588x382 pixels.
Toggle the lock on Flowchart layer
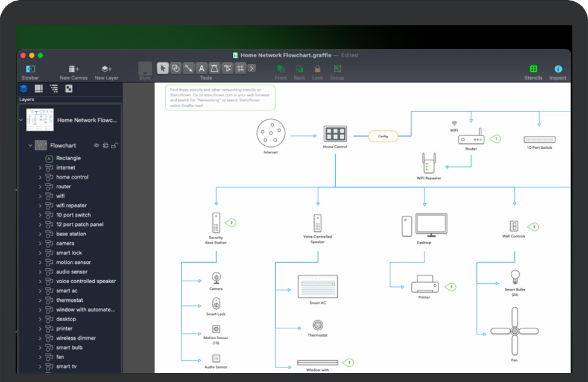click(115, 145)
